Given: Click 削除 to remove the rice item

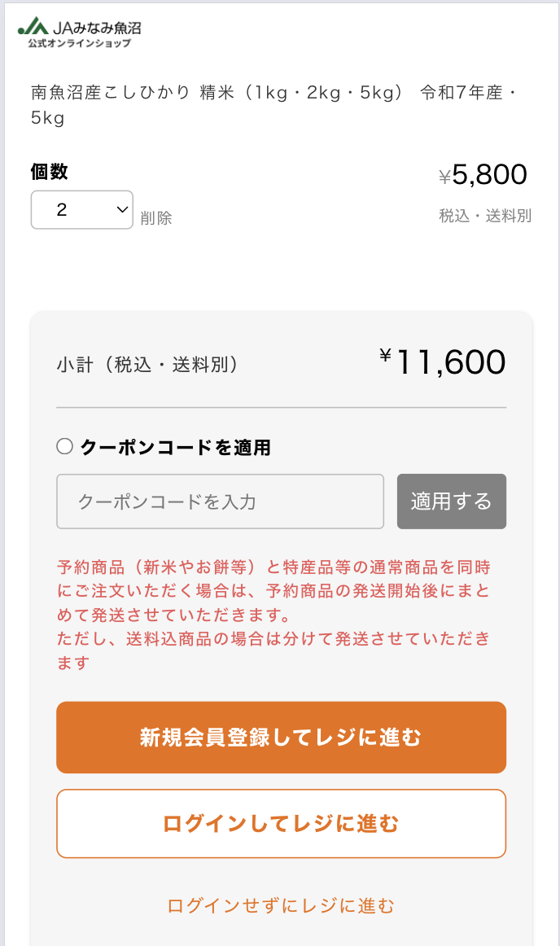Looking at the screenshot, I should [156, 217].
